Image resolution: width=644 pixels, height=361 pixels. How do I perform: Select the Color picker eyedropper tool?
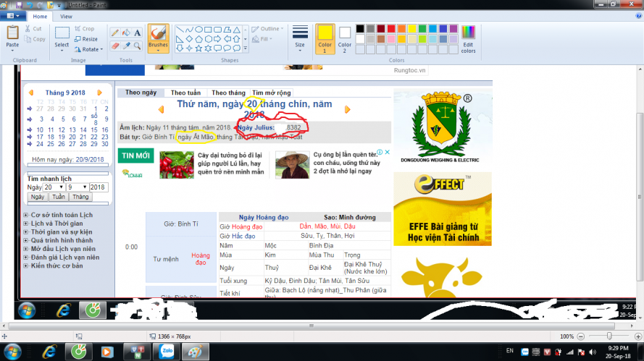[x=126, y=45]
